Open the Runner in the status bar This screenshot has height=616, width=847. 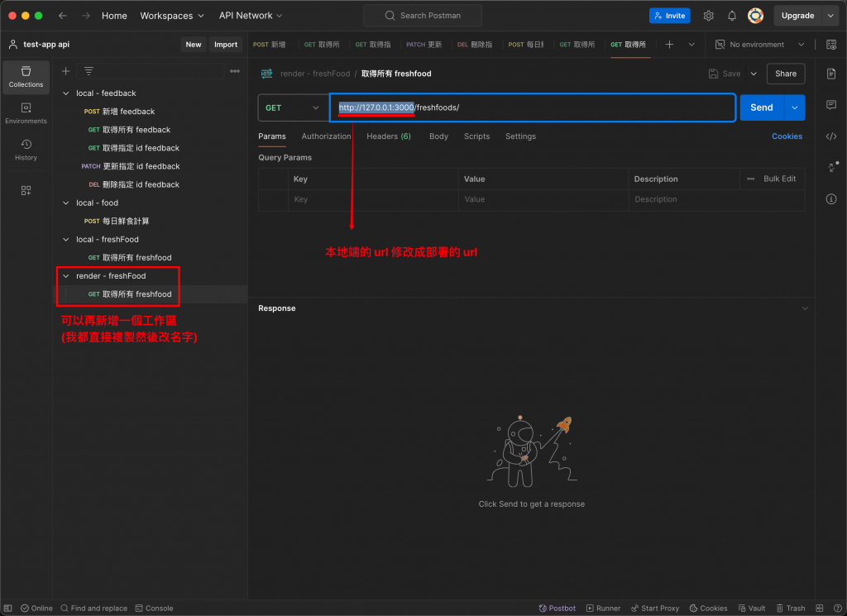603,608
